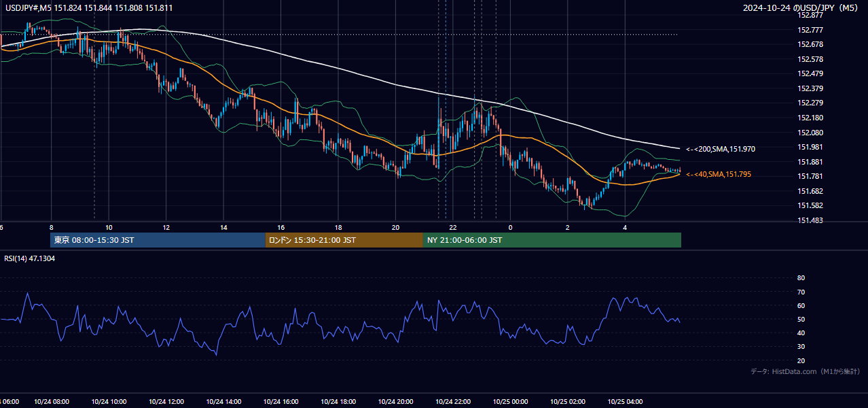Click hour tick 18 under price chart

(338, 227)
